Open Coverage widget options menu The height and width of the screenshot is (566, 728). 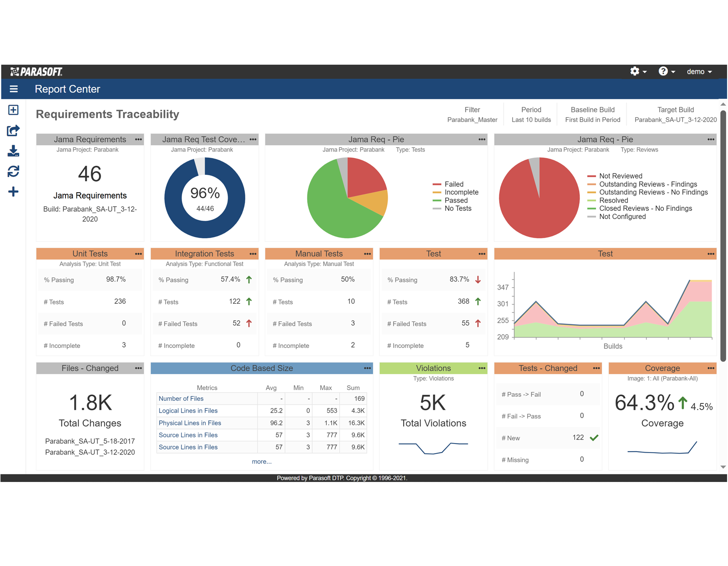coord(711,368)
